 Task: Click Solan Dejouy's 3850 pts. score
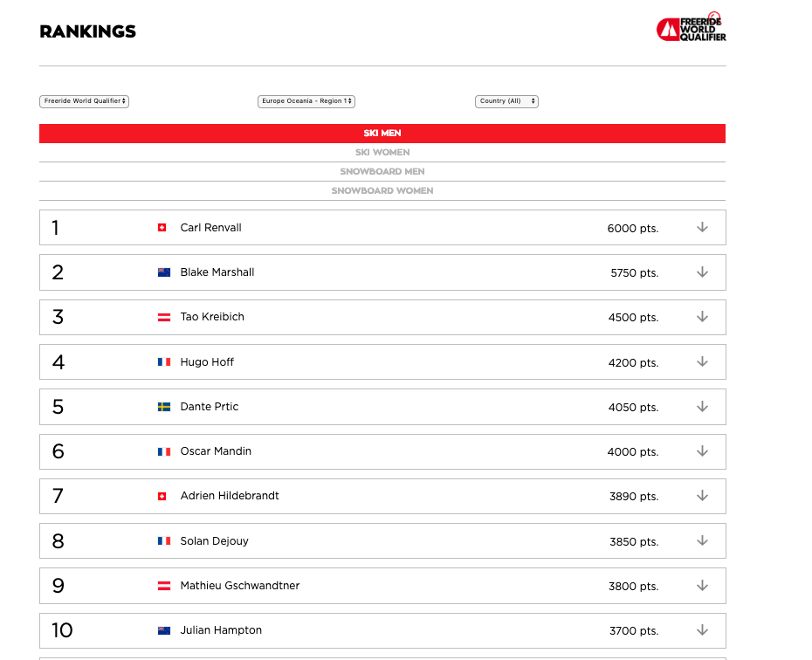point(633,541)
